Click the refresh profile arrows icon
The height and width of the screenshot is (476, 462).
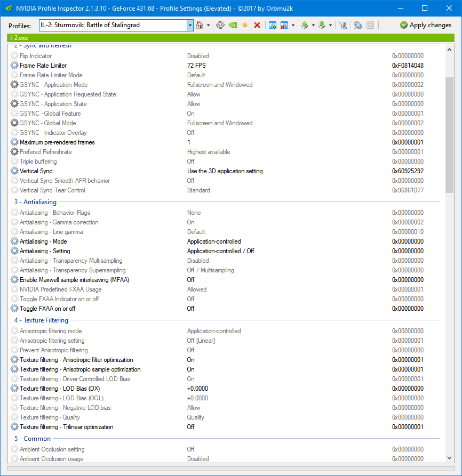click(x=220, y=25)
